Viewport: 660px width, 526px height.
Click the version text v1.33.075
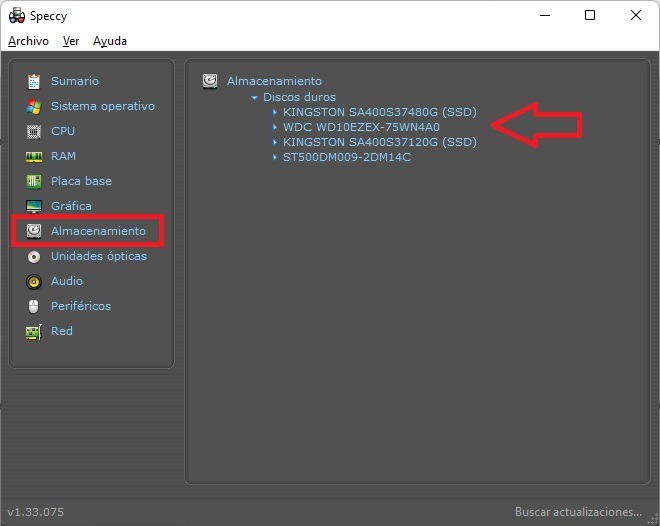pyautogui.click(x=36, y=512)
